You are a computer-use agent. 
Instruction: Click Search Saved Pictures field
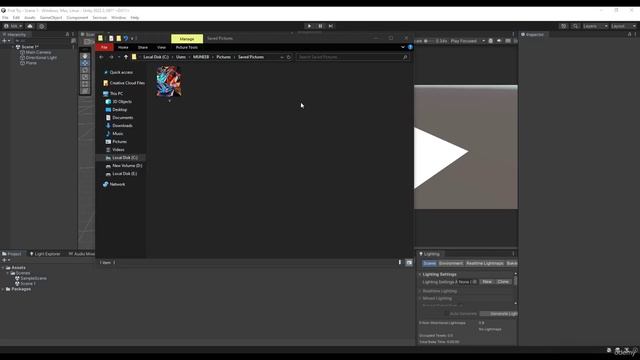[353, 57]
